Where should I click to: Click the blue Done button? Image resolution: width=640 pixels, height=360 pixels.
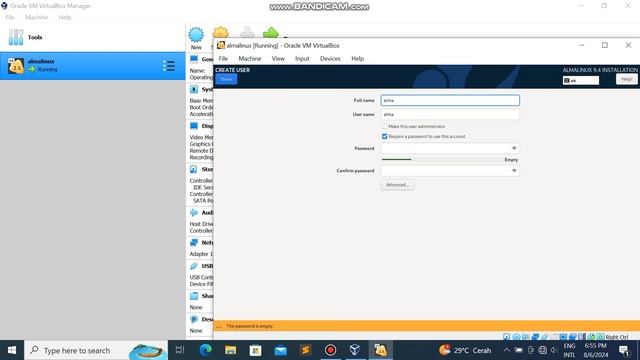(x=226, y=79)
